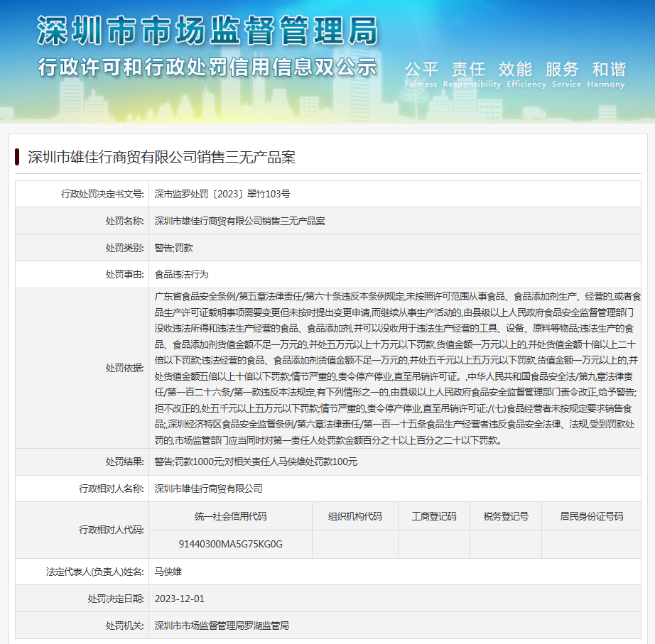
Task: Click the decision date 2023-12-01
Action: (180, 599)
